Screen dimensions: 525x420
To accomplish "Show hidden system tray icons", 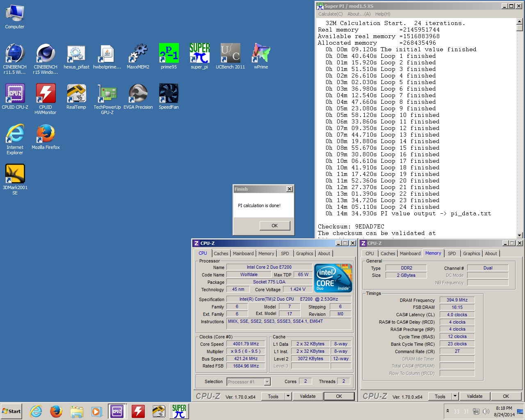I will pos(447,411).
